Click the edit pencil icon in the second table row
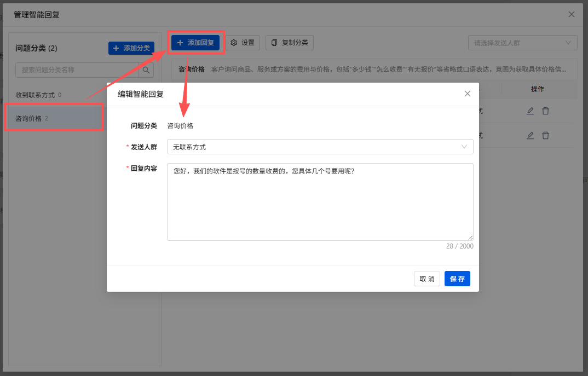This screenshot has width=588, height=376. (x=530, y=136)
